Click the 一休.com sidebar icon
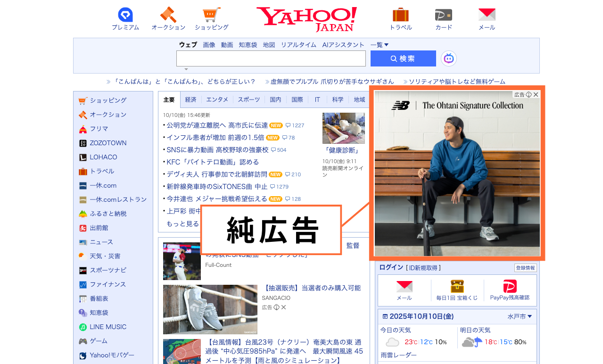The width and height of the screenshot is (603, 364). click(83, 185)
